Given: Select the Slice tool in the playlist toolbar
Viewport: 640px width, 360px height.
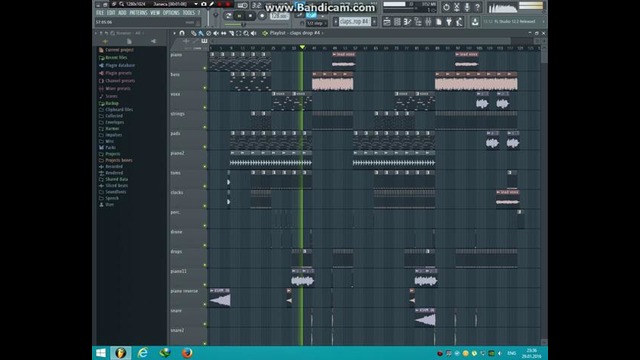Looking at the screenshot, I should click(231, 33).
